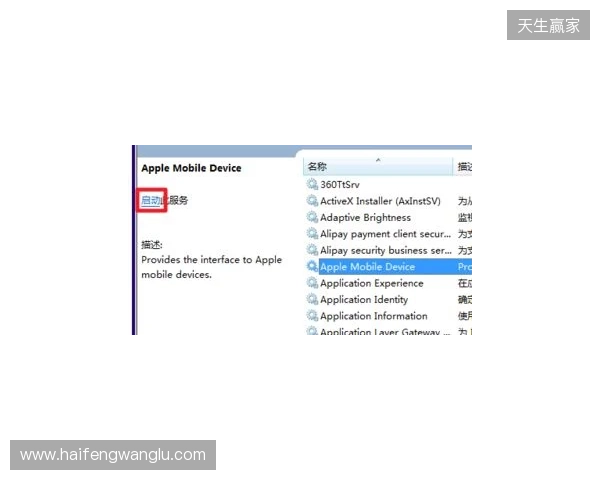Click the Alipay payment client gear icon

pos(312,234)
